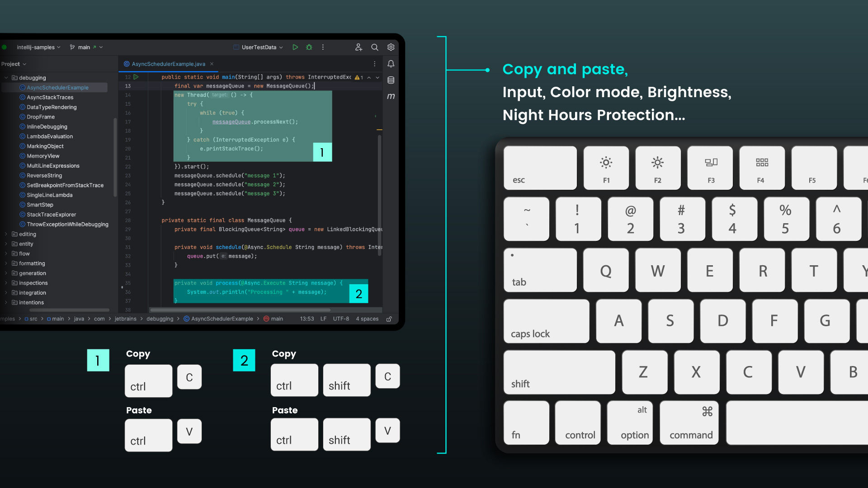868x488 pixels.
Task: Click the Code With Me user icon
Action: tap(359, 47)
